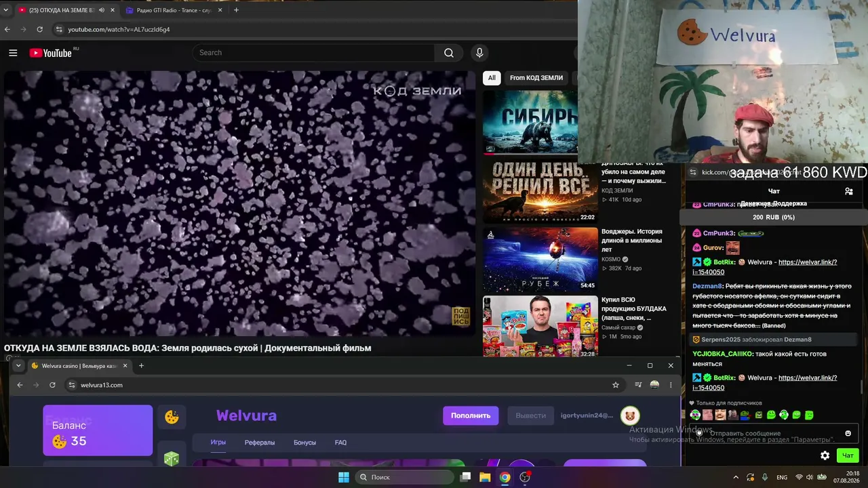This screenshot has height=488, width=868.
Task: Click the taskbar Поиск search box
Action: [405, 477]
